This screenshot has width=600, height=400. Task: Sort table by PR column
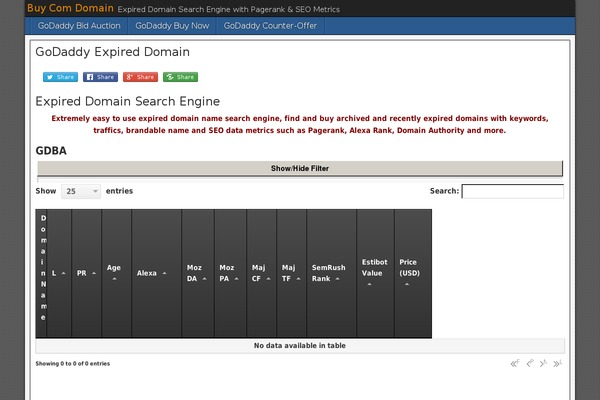point(86,273)
